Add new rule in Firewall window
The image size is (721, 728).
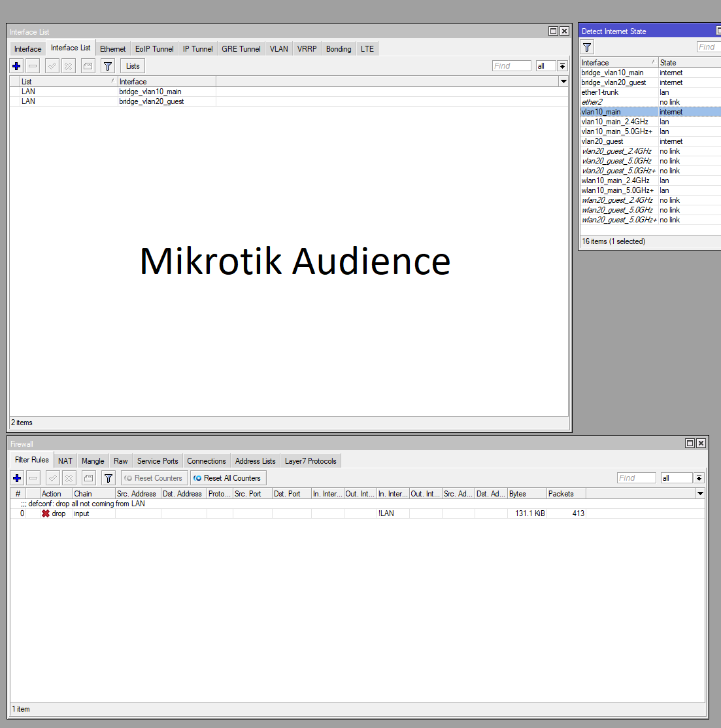click(x=17, y=477)
